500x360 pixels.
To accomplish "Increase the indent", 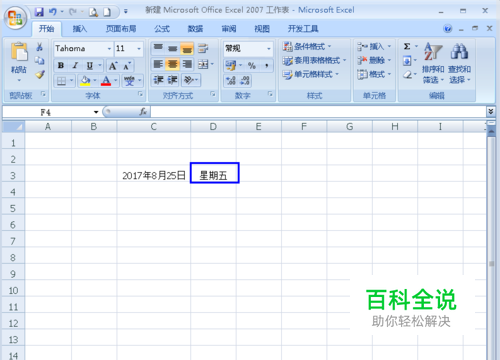I will (173, 80).
